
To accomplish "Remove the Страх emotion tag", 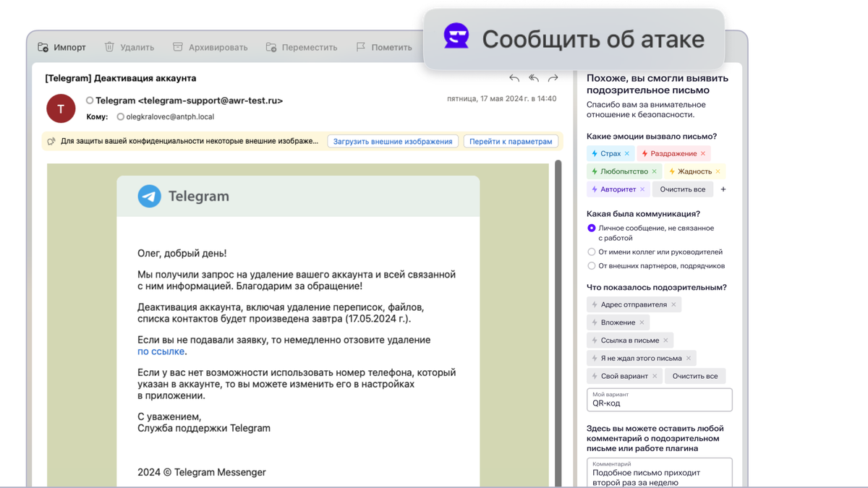I will coord(627,153).
